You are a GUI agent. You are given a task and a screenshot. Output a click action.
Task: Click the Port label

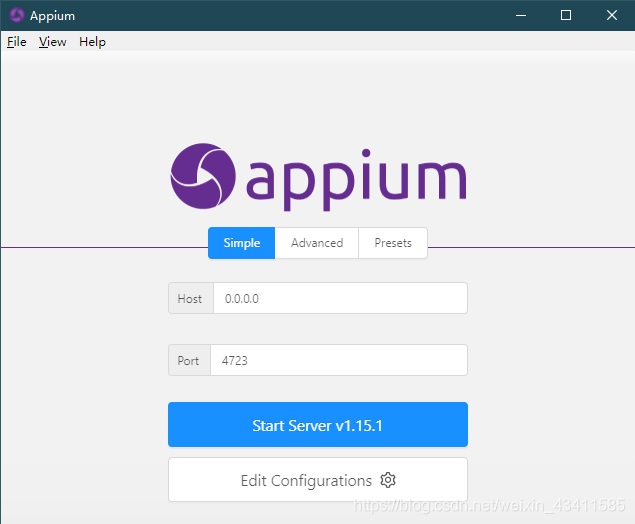[x=188, y=360]
